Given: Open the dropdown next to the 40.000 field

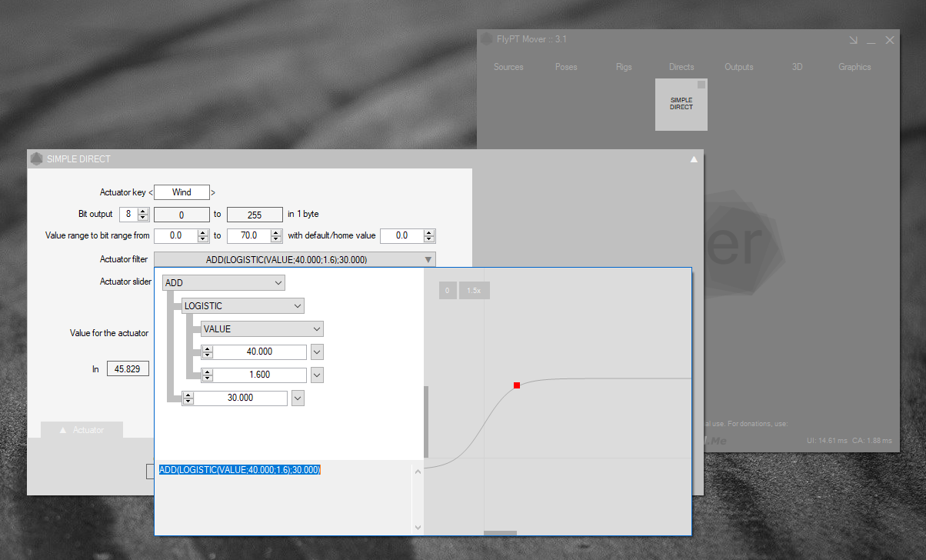Looking at the screenshot, I should pyautogui.click(x=317, y=352).
